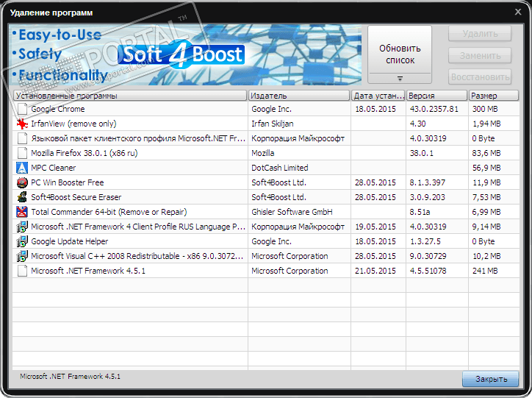Click the Total Commander floppy icon
Screen dimensions: 532x398
coord(22,212)
